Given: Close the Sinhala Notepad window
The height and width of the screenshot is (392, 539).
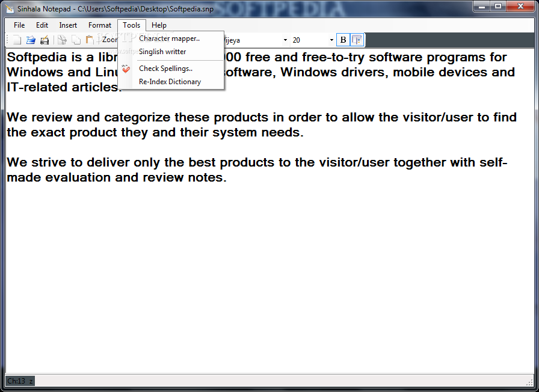Looking at the screenshot, I should (x=520, y=7).
